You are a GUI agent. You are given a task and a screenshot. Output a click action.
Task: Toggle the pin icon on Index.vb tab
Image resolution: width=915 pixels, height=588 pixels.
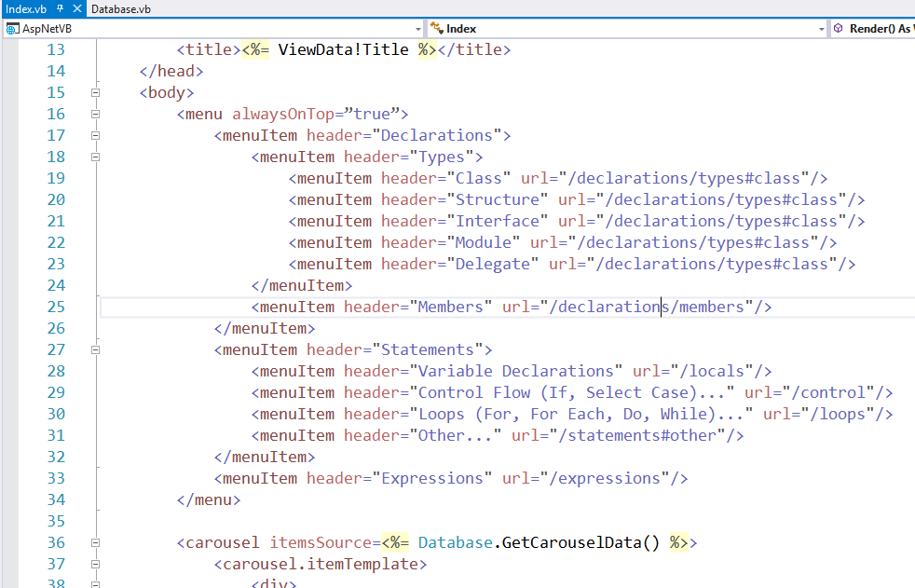point(61,8)
